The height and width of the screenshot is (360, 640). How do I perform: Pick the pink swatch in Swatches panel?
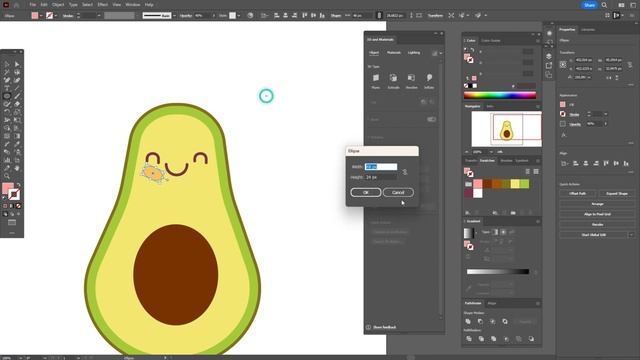click(x=478, y=184)
